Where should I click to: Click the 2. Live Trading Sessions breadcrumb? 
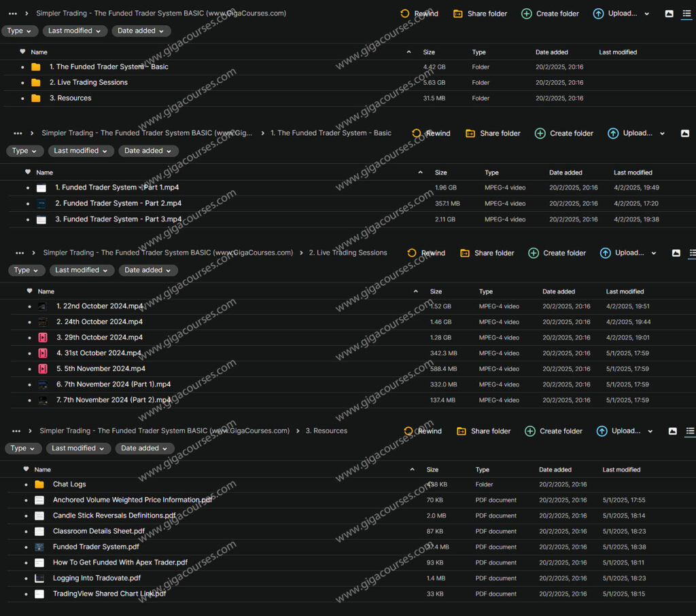[348, 253]
